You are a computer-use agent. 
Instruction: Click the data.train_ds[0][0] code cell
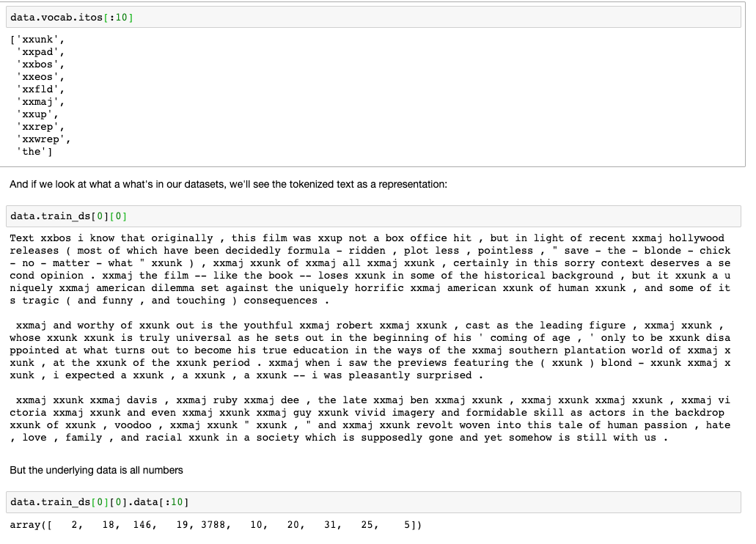[373, 216]
